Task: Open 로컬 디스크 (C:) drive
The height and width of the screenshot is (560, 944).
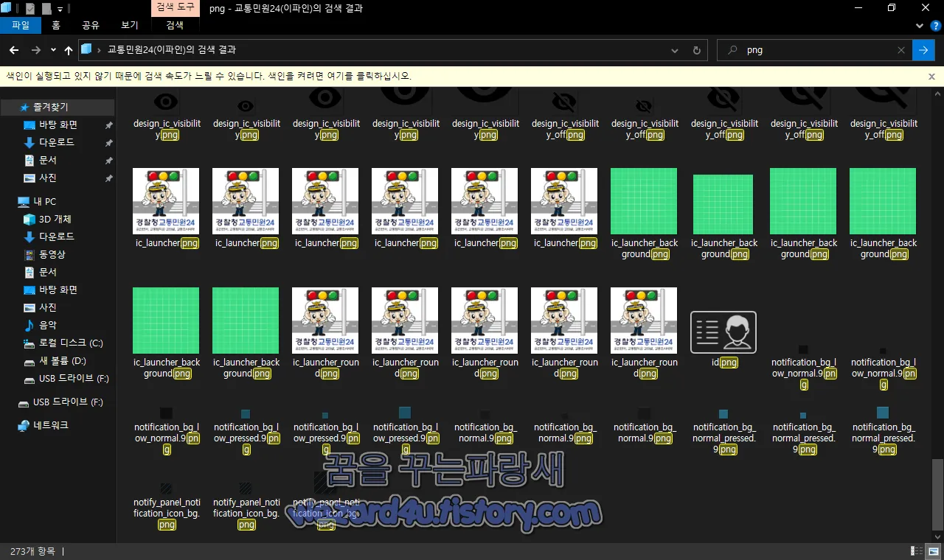Action: tap(71, 343)
